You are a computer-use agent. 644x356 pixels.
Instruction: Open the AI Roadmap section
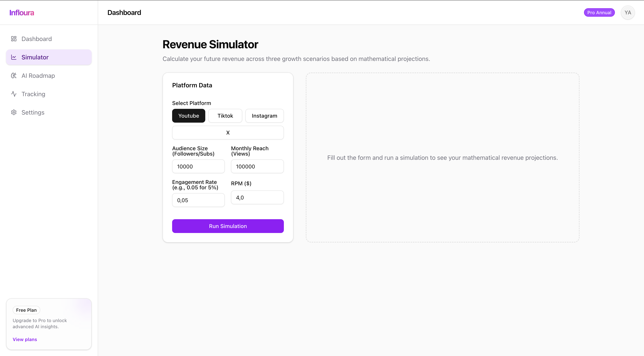click(x=49, y=75)
